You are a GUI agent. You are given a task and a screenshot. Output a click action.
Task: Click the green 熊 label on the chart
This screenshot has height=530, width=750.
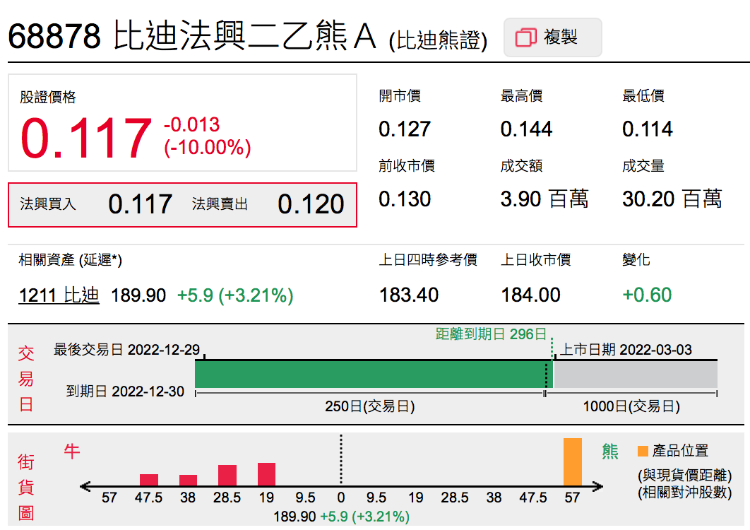[x=610, y=451]
